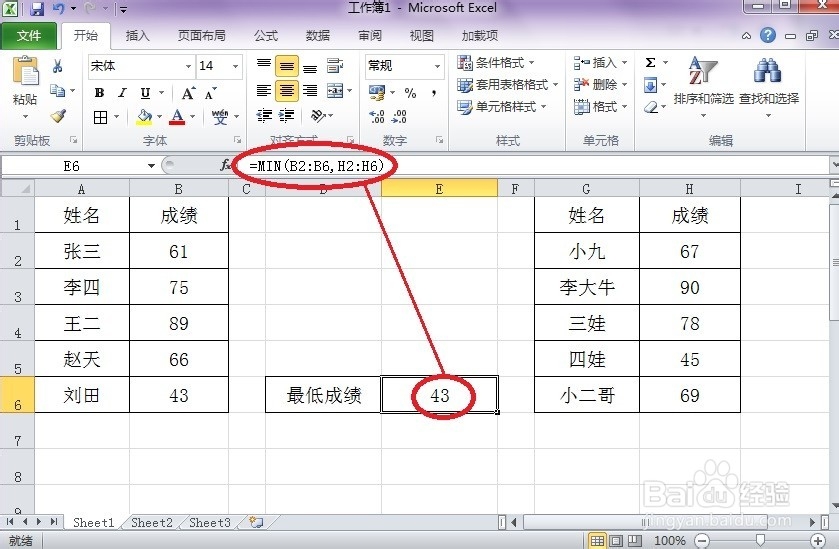This screenshot has height=549, width=839.
Task: Click the Help question mark icon
Action: [x=768, y=35]
